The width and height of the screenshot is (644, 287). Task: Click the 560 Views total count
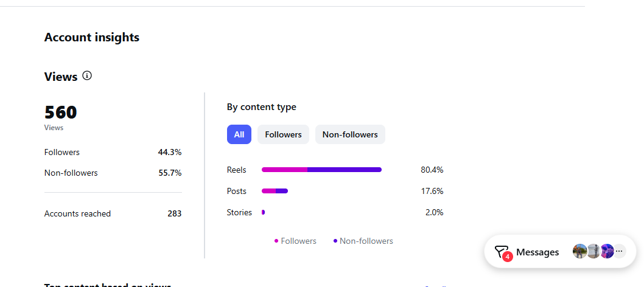tap(61, 112)
